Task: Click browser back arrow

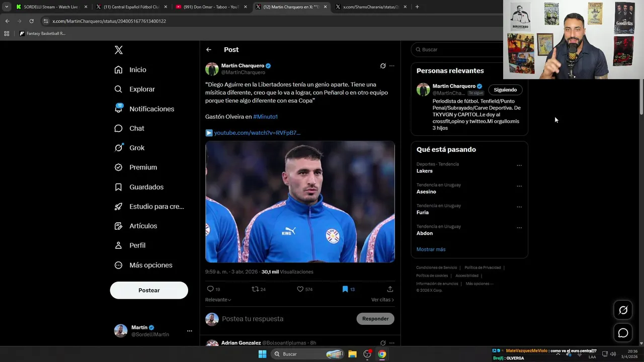Action: click(7, 21)
